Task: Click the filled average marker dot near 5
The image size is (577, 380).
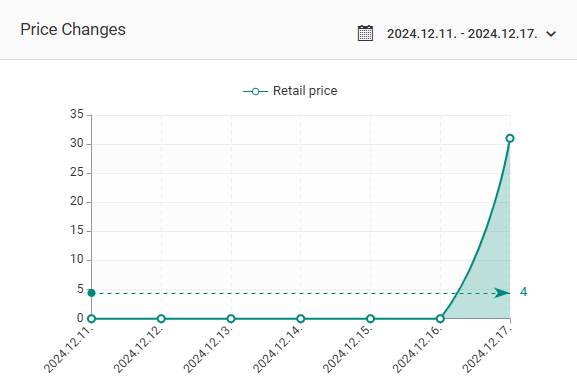Action: (92, 293)
